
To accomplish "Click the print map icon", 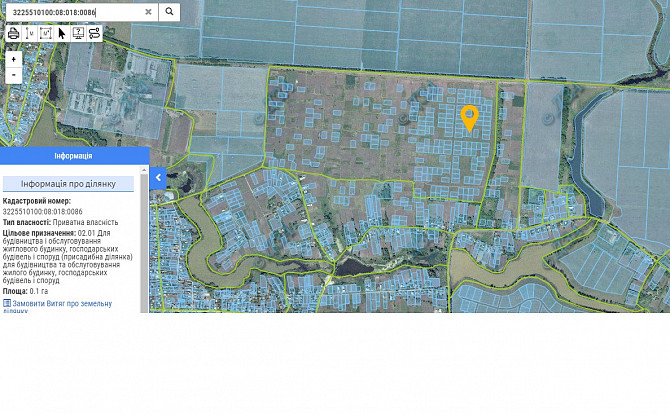I will coord(13,33).
